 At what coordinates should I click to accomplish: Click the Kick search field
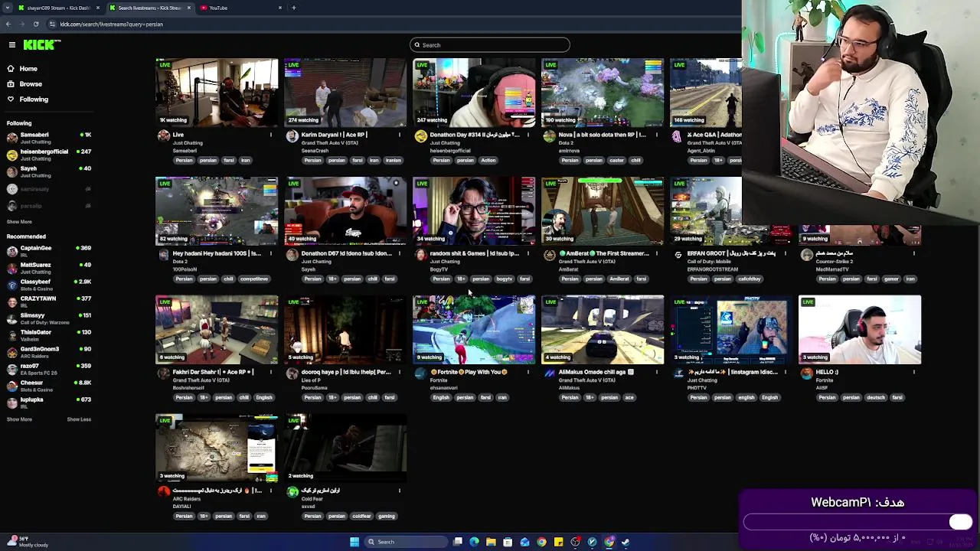[x=490, y=45]
